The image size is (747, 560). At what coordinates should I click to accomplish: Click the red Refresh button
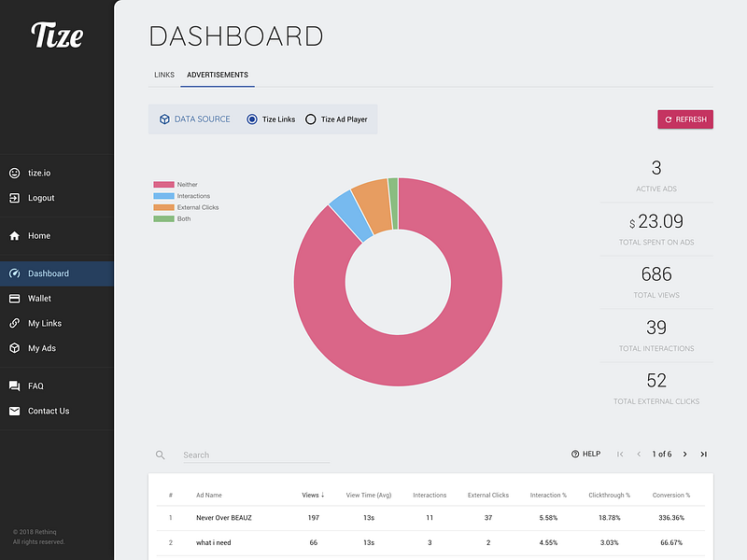[685, 119]
